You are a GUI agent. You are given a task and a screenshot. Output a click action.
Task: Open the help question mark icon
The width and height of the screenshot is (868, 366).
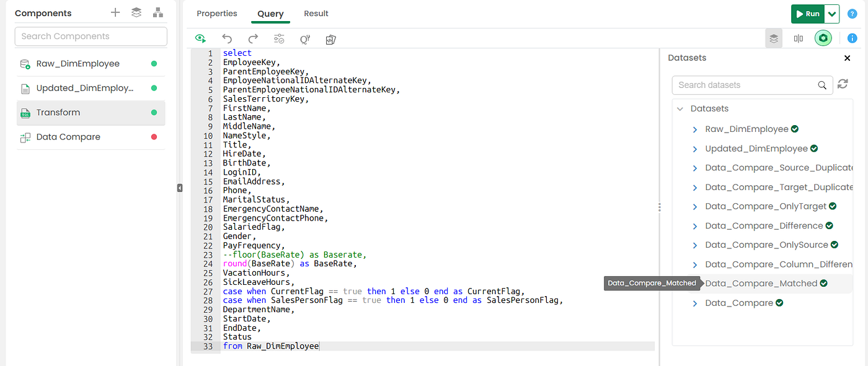click(852, 14)
